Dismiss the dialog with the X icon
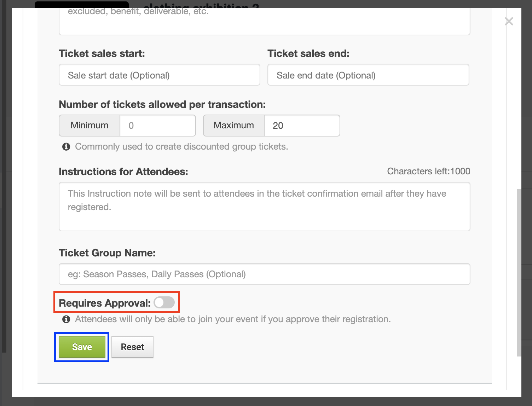Image resolution: width=532 pixels, height=406 pixels. (509, 21)
